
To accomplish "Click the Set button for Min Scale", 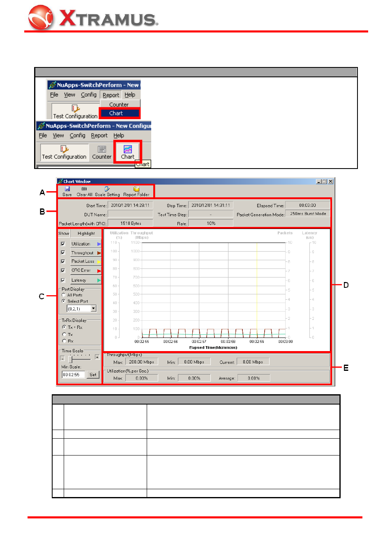I will coord(93,375).
